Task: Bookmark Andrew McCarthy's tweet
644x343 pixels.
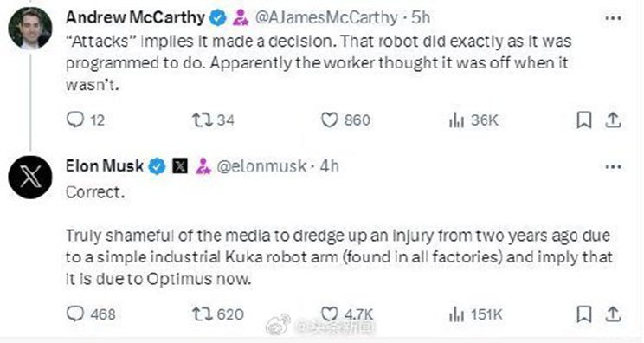Action: tap(584, 120)
